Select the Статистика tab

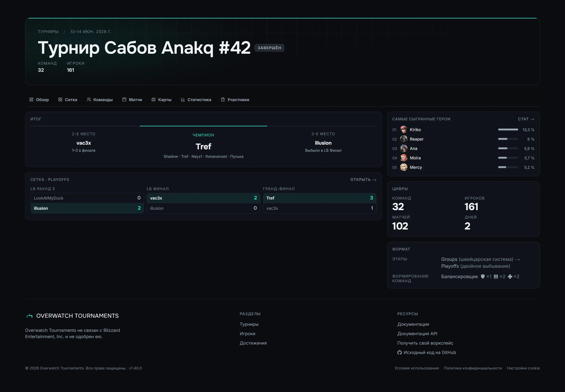coord(196,100)
